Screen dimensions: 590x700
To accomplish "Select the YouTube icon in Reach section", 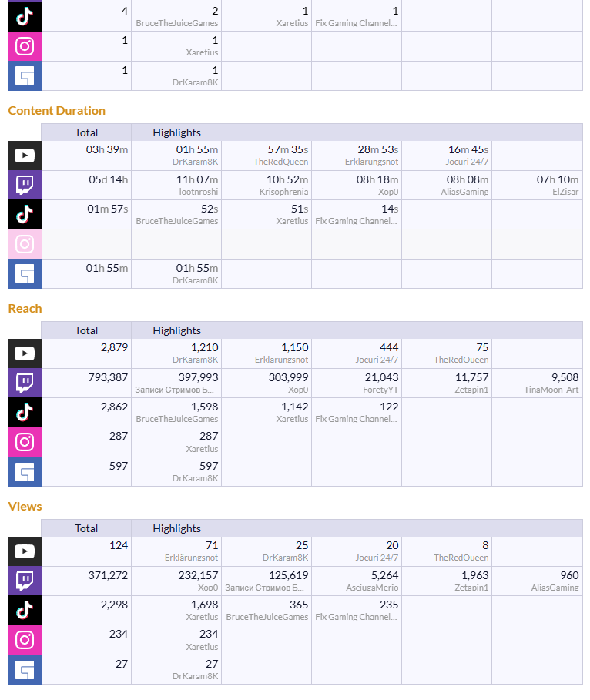I will pos(25,353).
